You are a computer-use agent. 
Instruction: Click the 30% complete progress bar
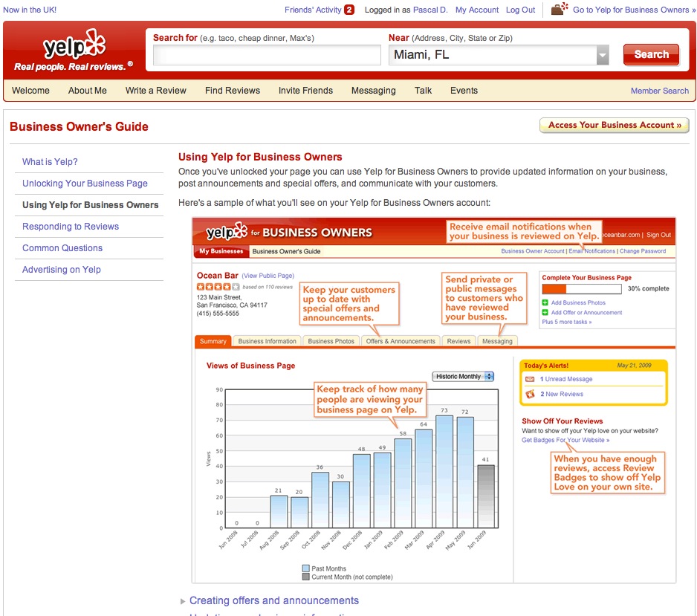[x=581, y=289]
